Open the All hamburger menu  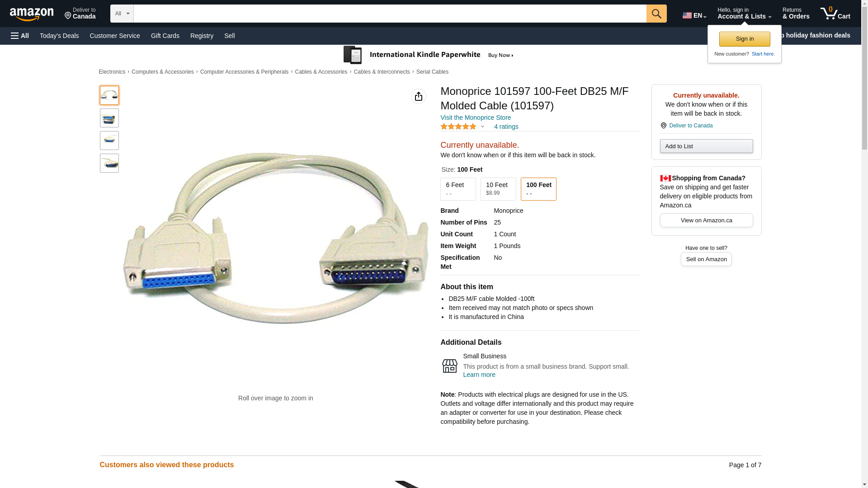tap(20, 36)
